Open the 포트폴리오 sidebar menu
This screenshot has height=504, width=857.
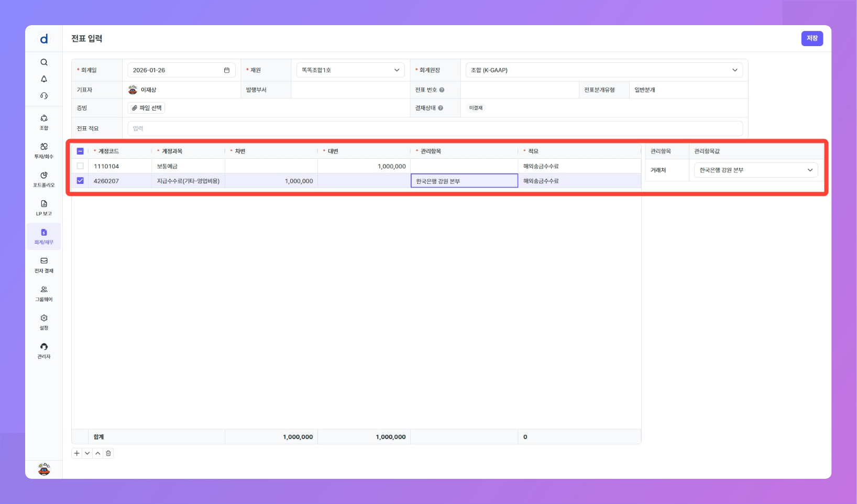pyautogui.click(x=44, y=179)
